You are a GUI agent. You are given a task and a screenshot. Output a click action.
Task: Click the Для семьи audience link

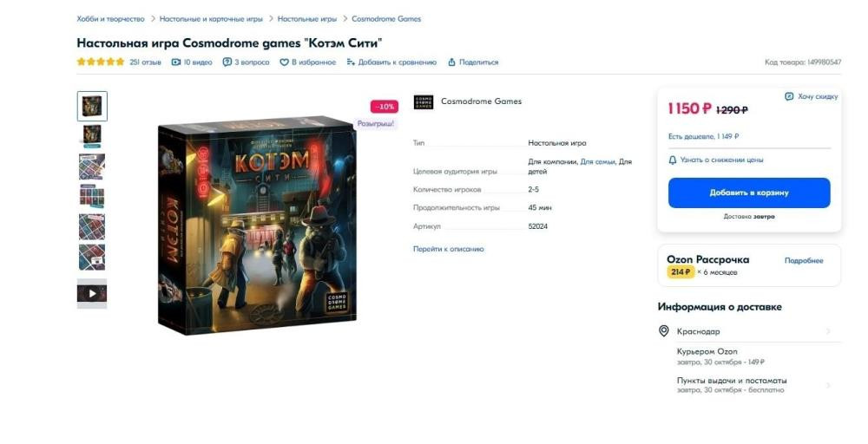coord(597,162)
